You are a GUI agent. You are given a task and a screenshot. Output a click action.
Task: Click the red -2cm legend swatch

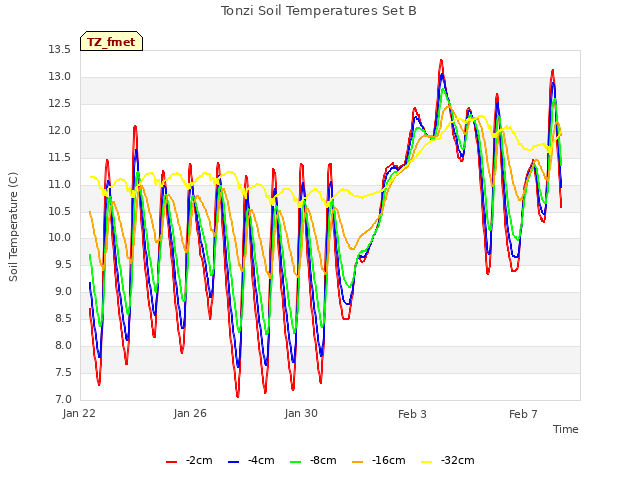(x=171, y=462)
